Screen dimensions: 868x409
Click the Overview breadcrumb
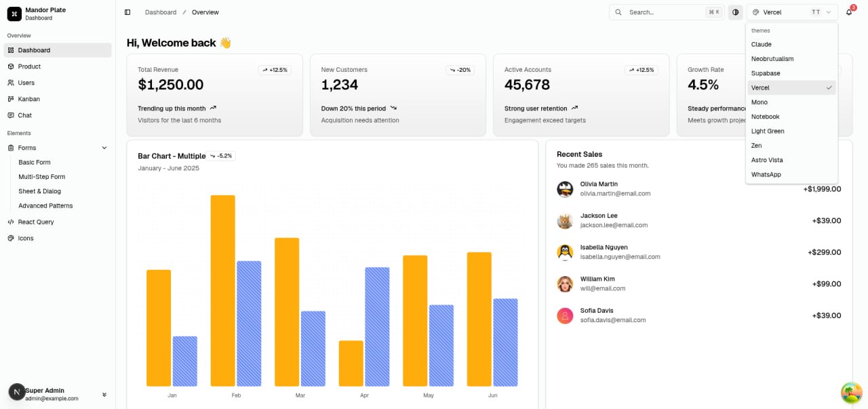tap(205, 12)
